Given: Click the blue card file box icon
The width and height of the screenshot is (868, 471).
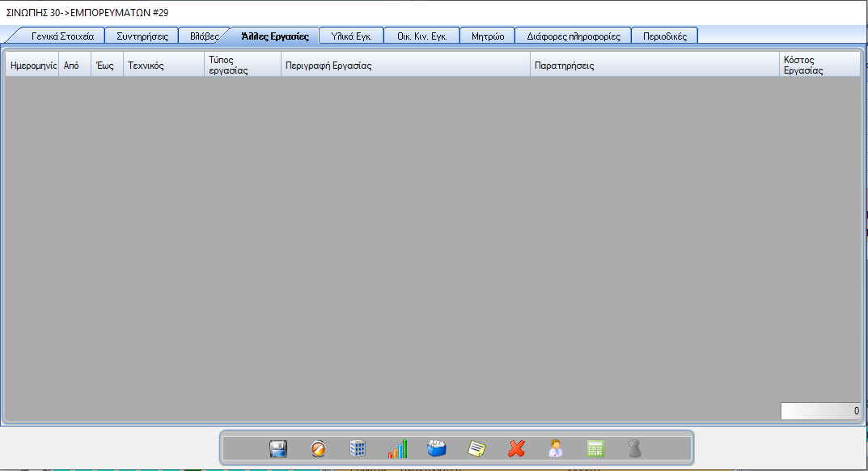Looking at the screenshot, I should click(437, 448).
